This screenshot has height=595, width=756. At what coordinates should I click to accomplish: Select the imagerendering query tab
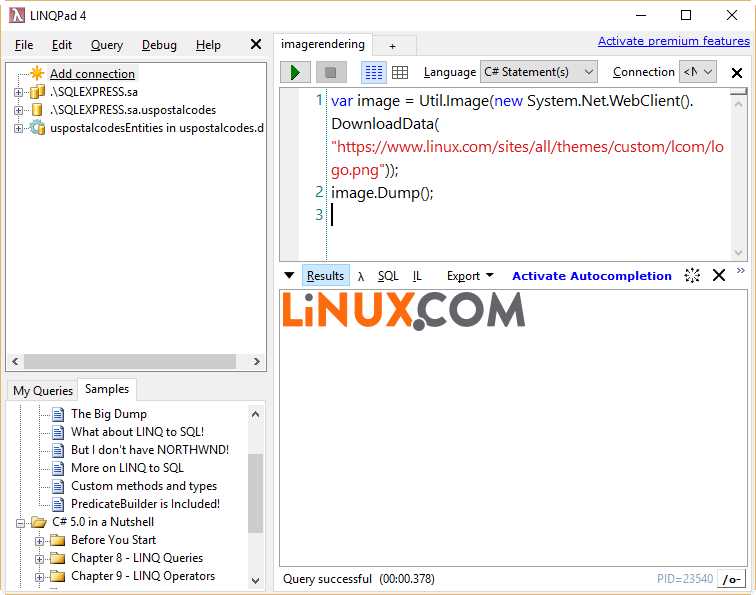coord(323,44)
